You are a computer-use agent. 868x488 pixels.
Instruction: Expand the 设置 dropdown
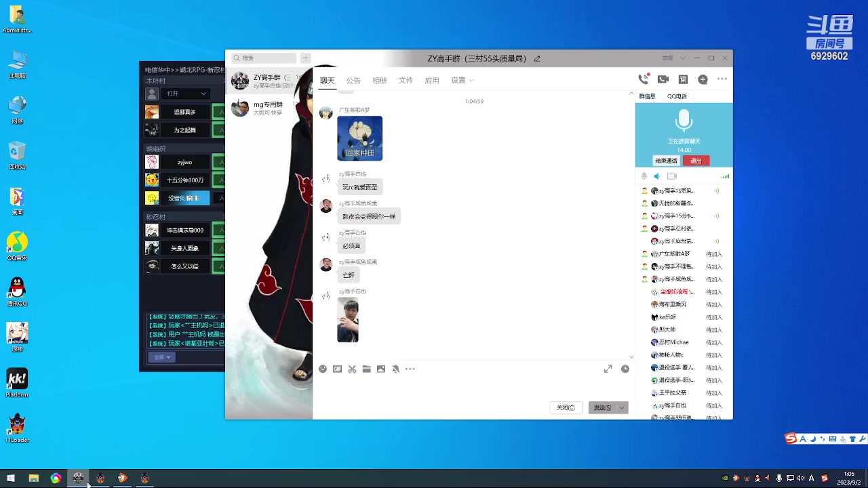(x=462, y=80)
